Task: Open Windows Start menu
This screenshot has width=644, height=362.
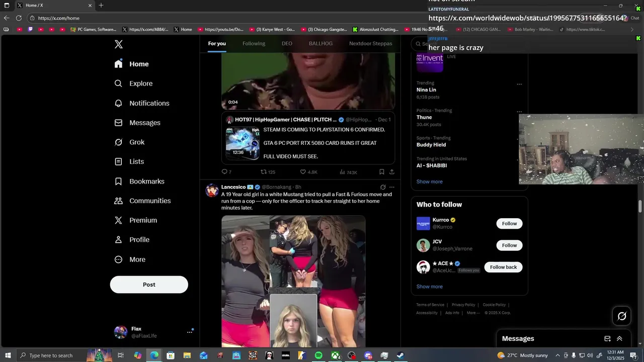Action: click(x=8, y=355)
